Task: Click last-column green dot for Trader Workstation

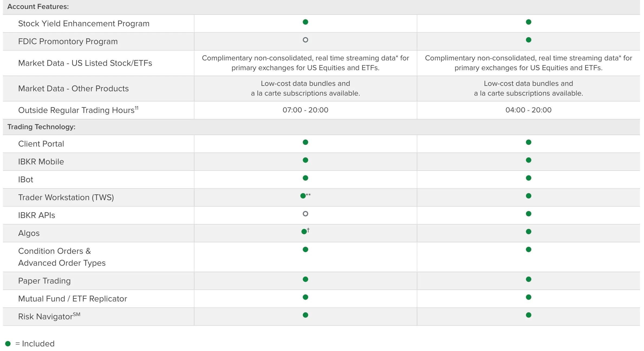Action: click(x=528, y=196)
